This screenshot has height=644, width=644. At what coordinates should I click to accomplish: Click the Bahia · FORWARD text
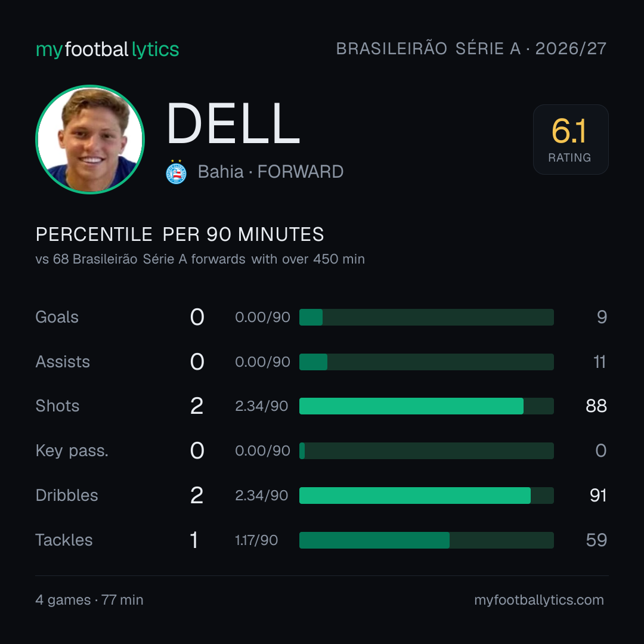(271, 172)
